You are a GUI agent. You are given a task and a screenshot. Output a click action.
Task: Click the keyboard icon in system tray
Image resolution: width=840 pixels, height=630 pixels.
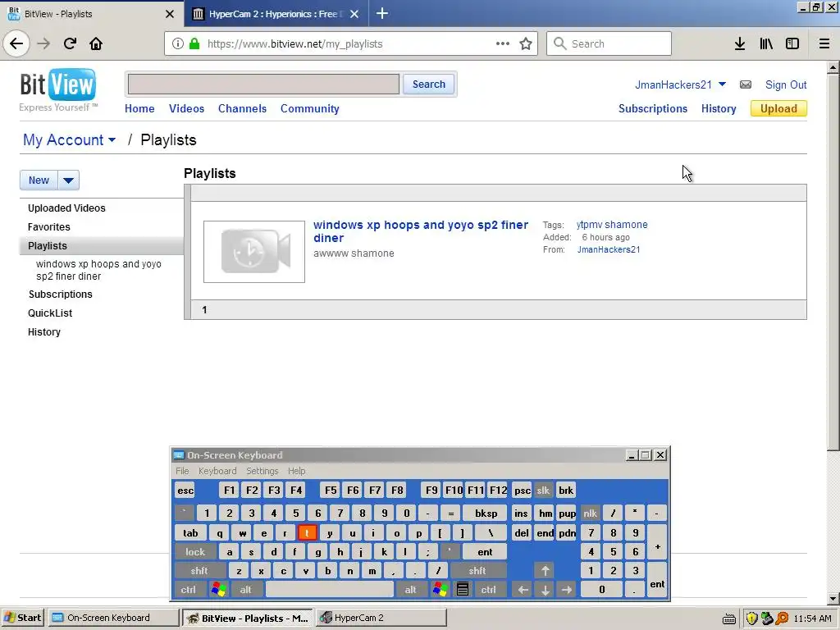[728, 619]
